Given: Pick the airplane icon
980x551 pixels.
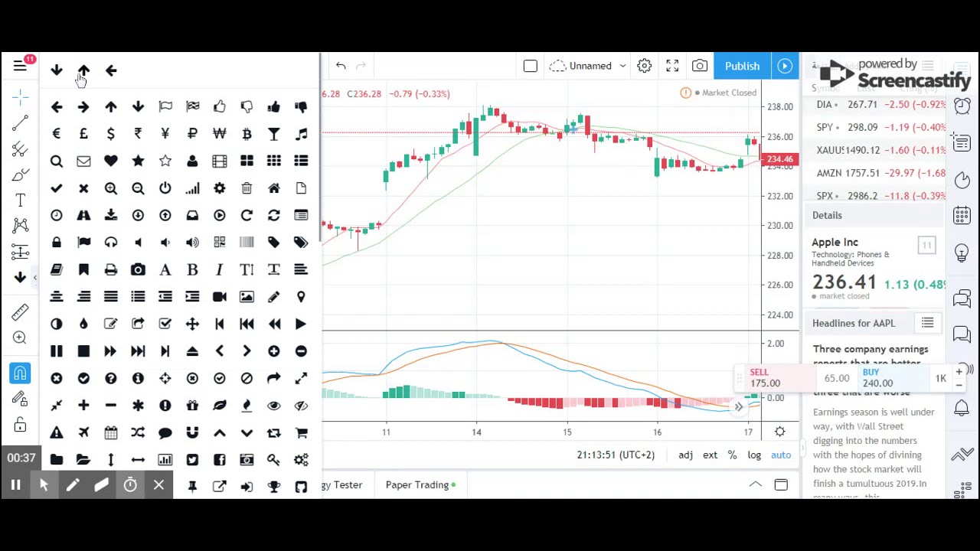Looking at the screenshot, I should click(x=83, y=432).
